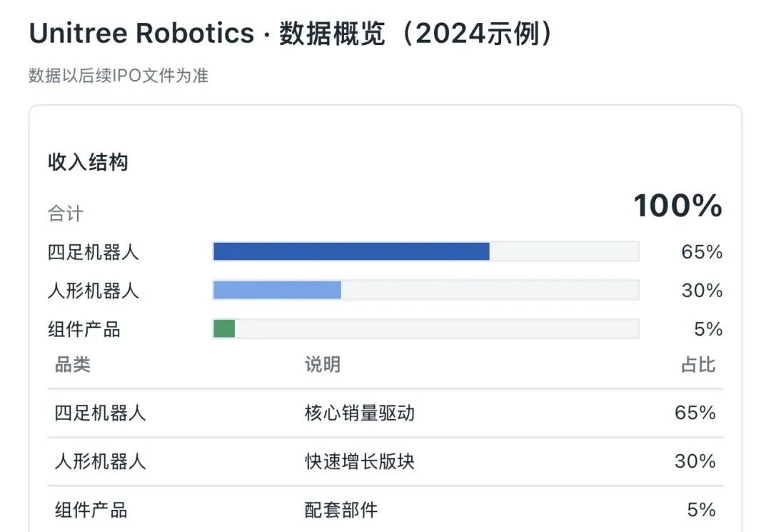
Task: Click the 说明 column header
Action: pos(323,365)
